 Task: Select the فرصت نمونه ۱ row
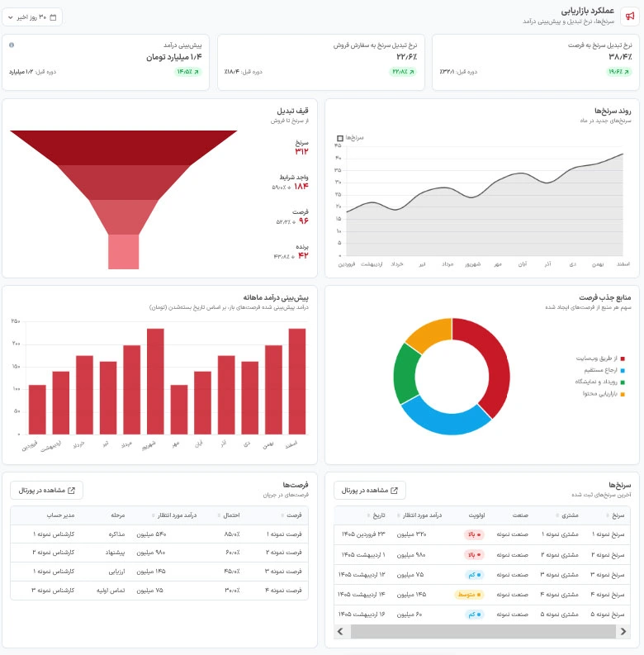(x=159, y=534)
